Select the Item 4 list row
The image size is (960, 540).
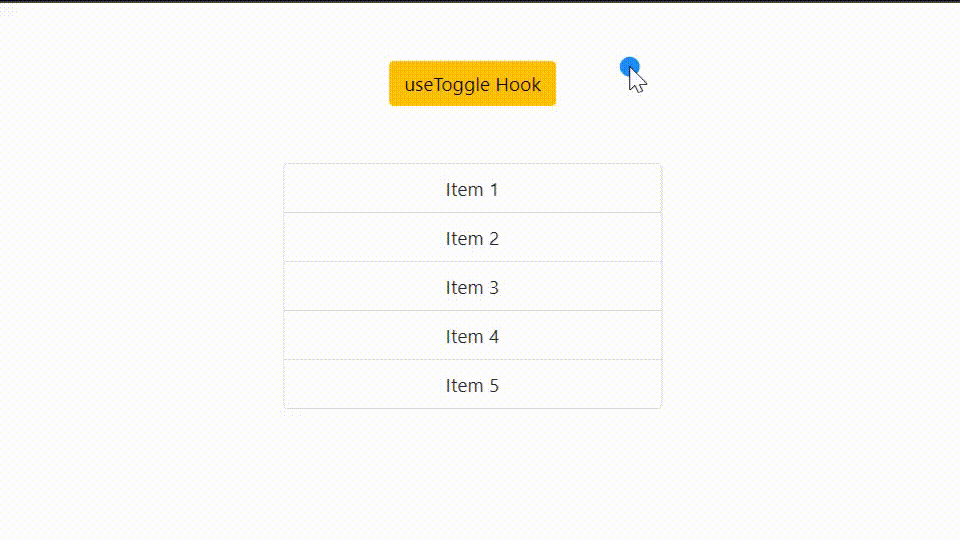point(472,336)
